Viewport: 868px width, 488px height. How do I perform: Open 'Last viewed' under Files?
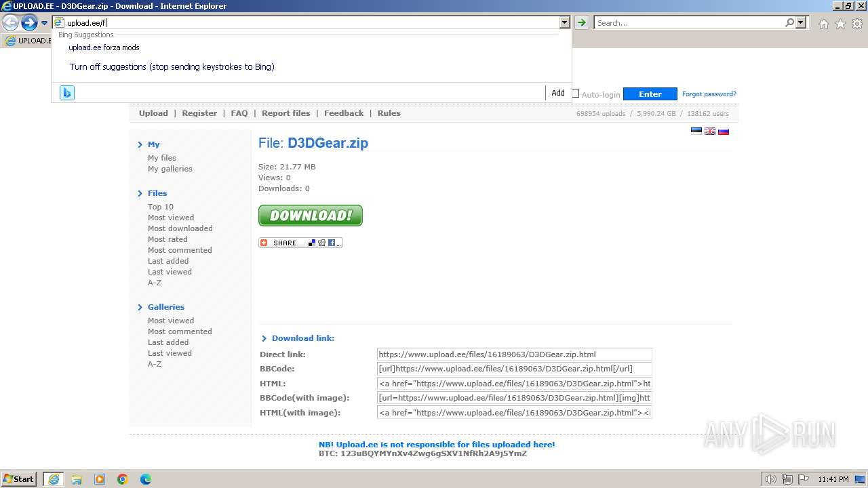pyautogui.click(x=170, y=272)
